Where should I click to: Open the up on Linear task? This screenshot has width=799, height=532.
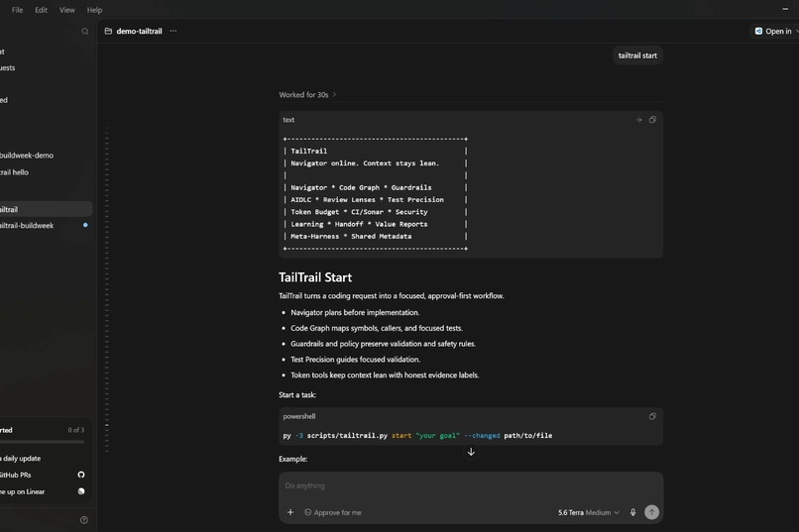[44, 491]
